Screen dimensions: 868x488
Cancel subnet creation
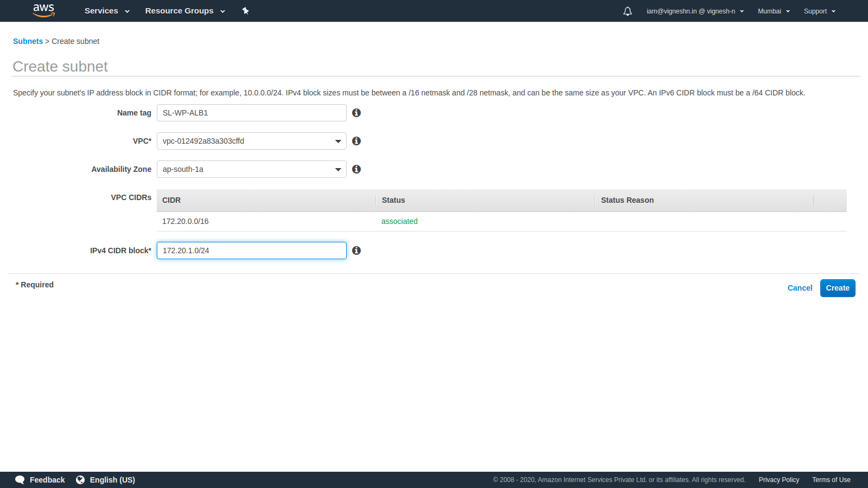tap(800, 288)
